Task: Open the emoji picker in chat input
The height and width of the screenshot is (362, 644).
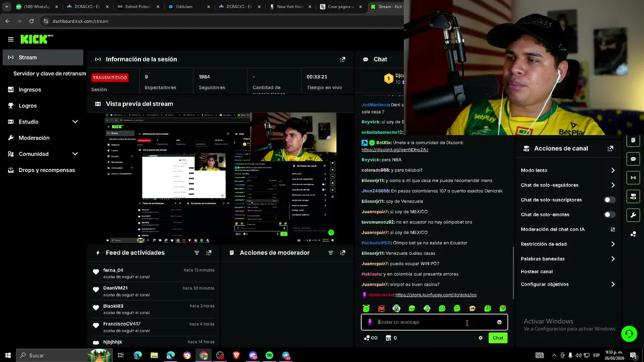Action: pyautogui.click(x=499, y=322)
